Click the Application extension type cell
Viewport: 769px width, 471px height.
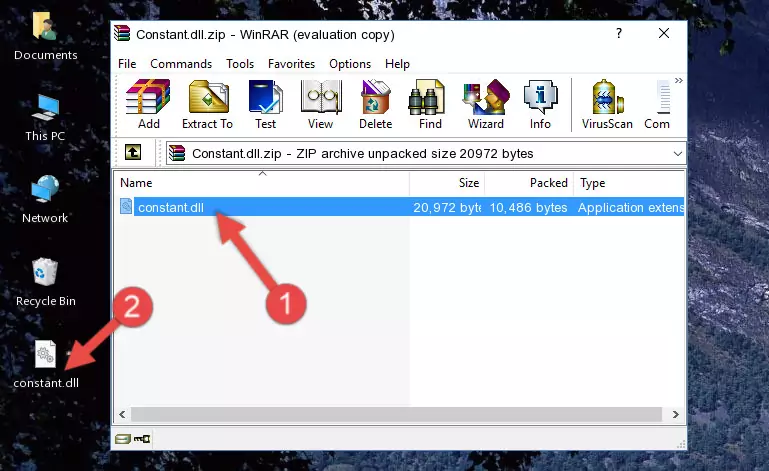(x=631, y=208)
